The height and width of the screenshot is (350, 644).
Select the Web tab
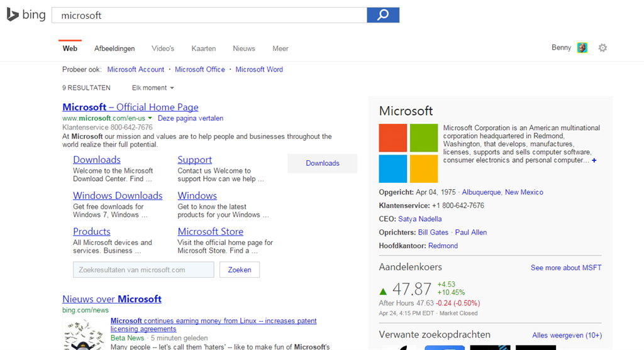70,48
